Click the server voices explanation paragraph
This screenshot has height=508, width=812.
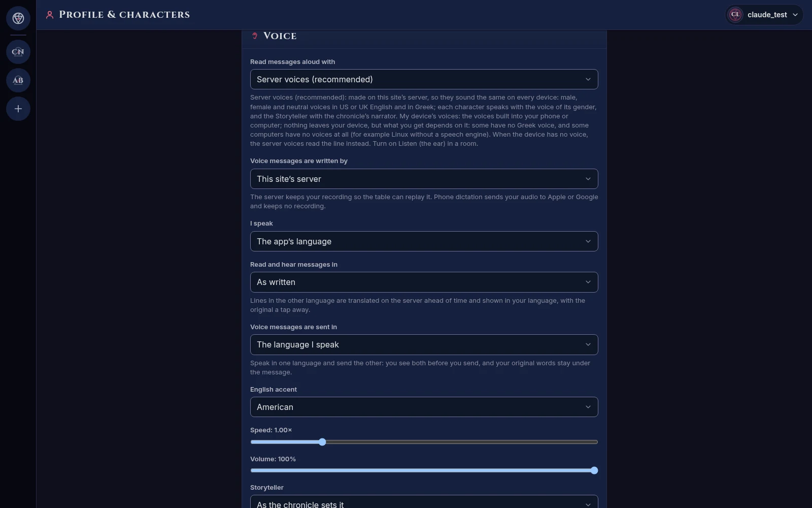pos(424,120)
